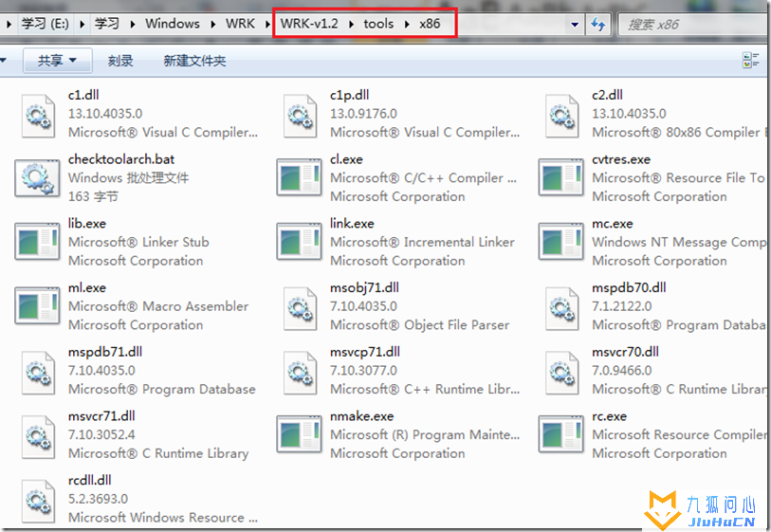Screen dimensions: 771x532
Task: Click the x86 segment in the path
Action: (x=430, y=24)
